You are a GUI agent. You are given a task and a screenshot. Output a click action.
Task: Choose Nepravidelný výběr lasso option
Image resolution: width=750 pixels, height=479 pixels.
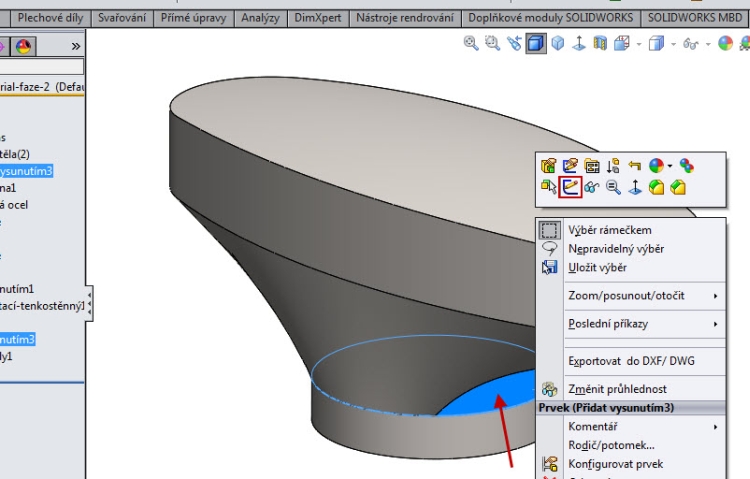coord(631,249)
